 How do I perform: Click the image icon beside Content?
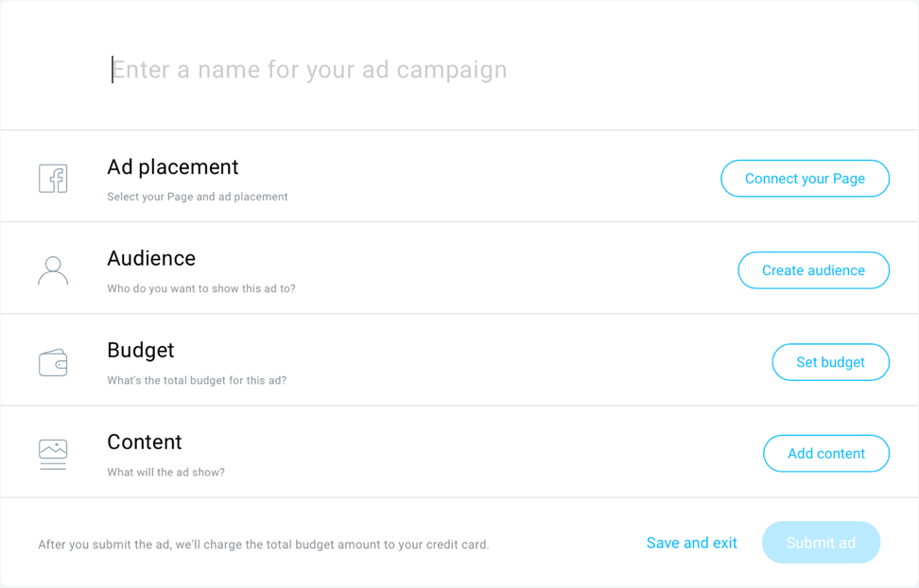tap(53, 455)
